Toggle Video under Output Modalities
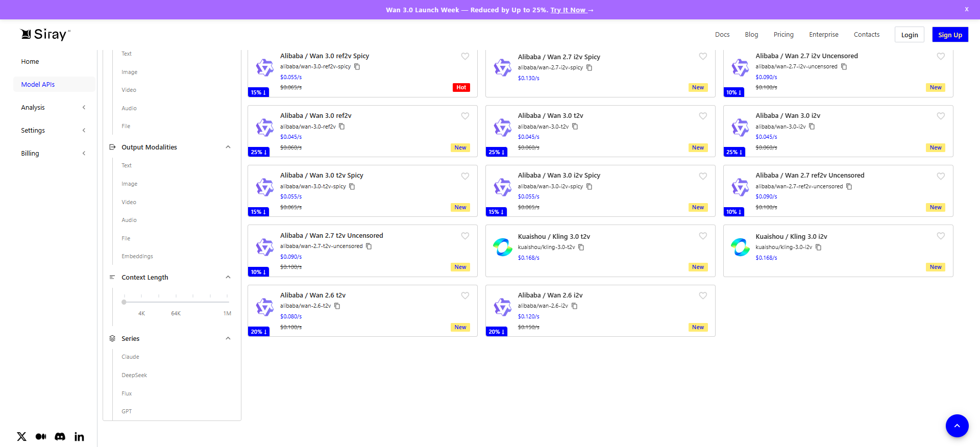Viewport: 980px width, 447px height. click(x=129, y=202)
